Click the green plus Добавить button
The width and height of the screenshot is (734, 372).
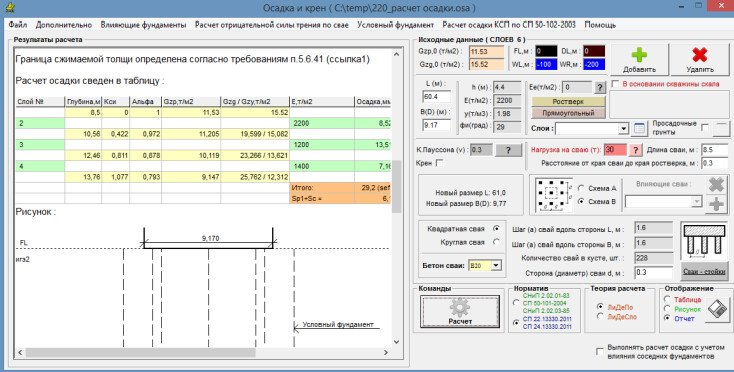click(x=639, y=59)
